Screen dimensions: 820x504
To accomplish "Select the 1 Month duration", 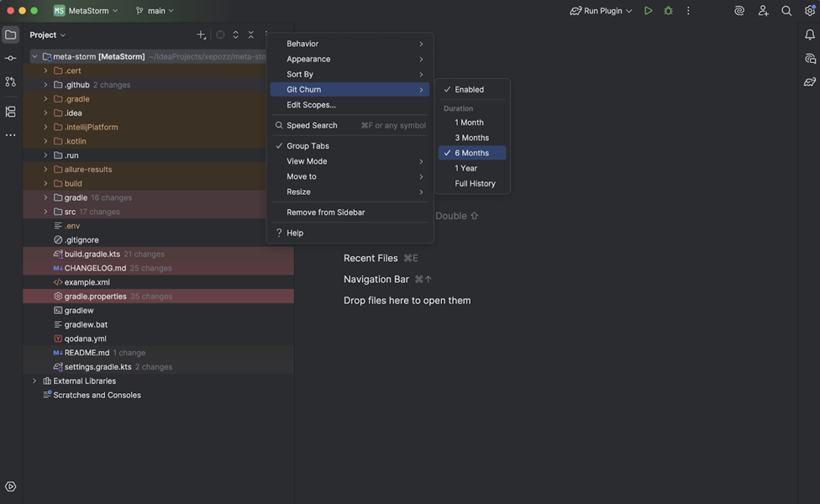I will [471, 123].
